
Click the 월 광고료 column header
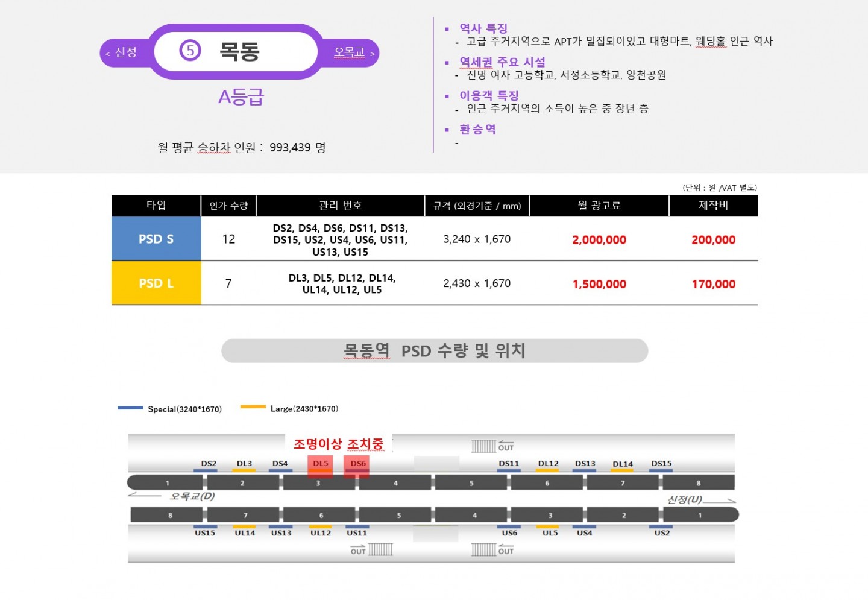click(x=599, y=206)
